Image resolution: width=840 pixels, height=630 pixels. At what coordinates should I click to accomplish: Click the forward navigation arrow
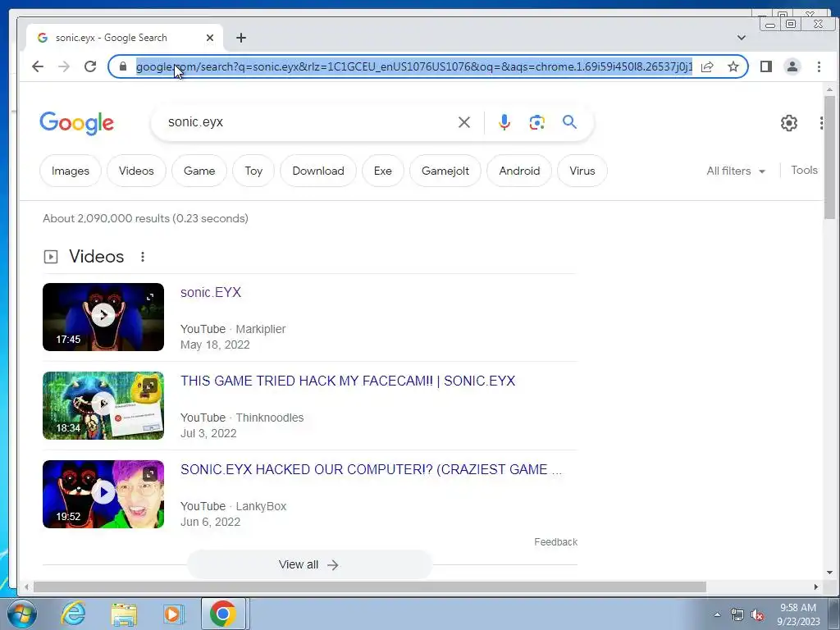coord(64,66)
